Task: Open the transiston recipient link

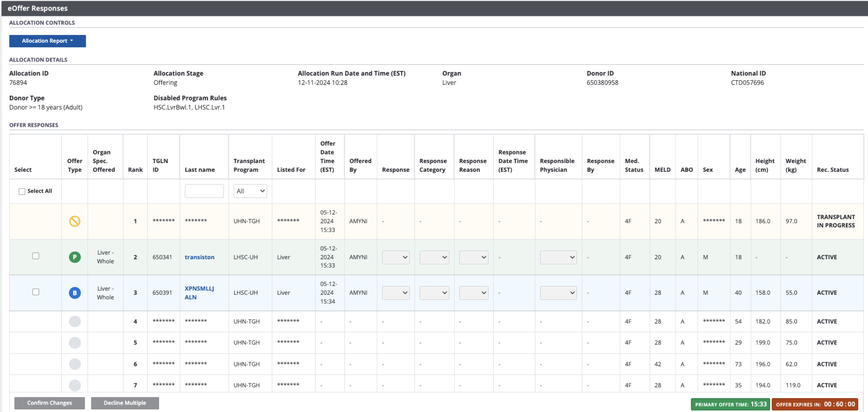Action: coord(199,257)
